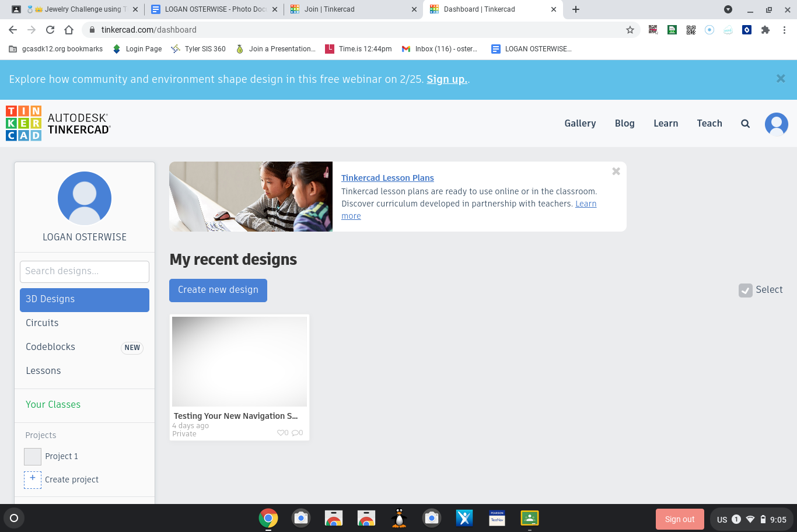Open Blog in the top navigation
797x532 pixels.
tap(624, 124)
